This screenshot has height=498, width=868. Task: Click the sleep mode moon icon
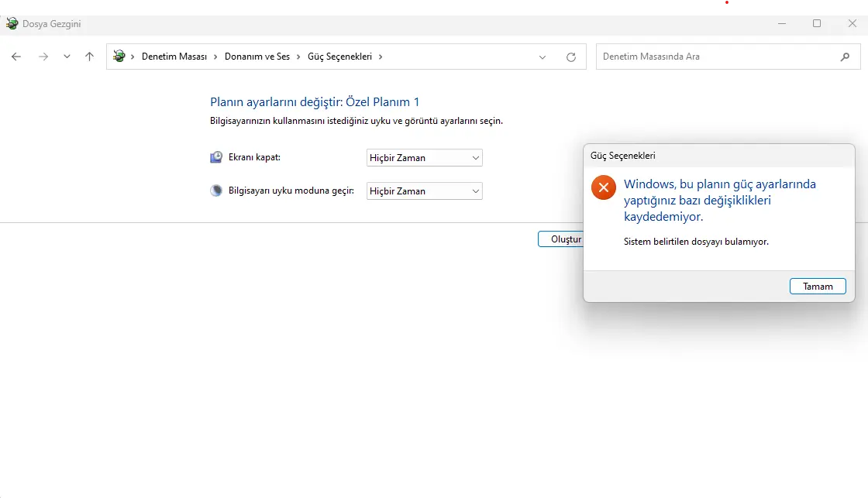pyautogui.click(x=216, y=191)
